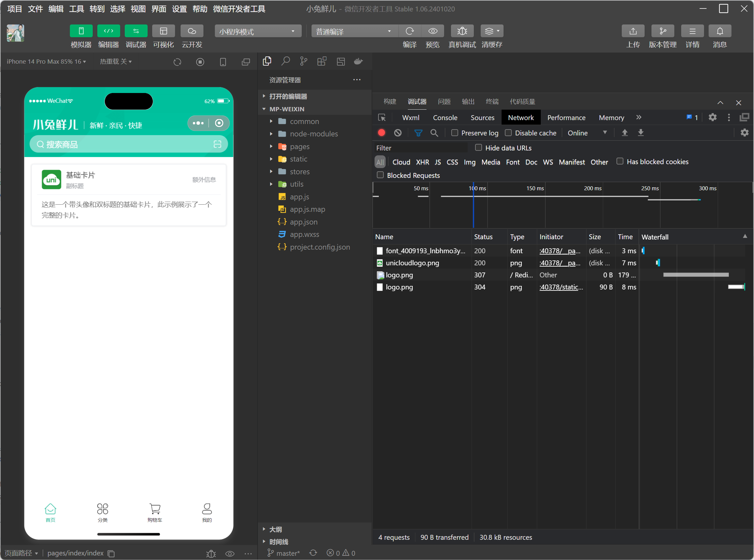Open the Online throttling dropdown
The width and height of the screenshot is (754, 560).
pos(587,133)
